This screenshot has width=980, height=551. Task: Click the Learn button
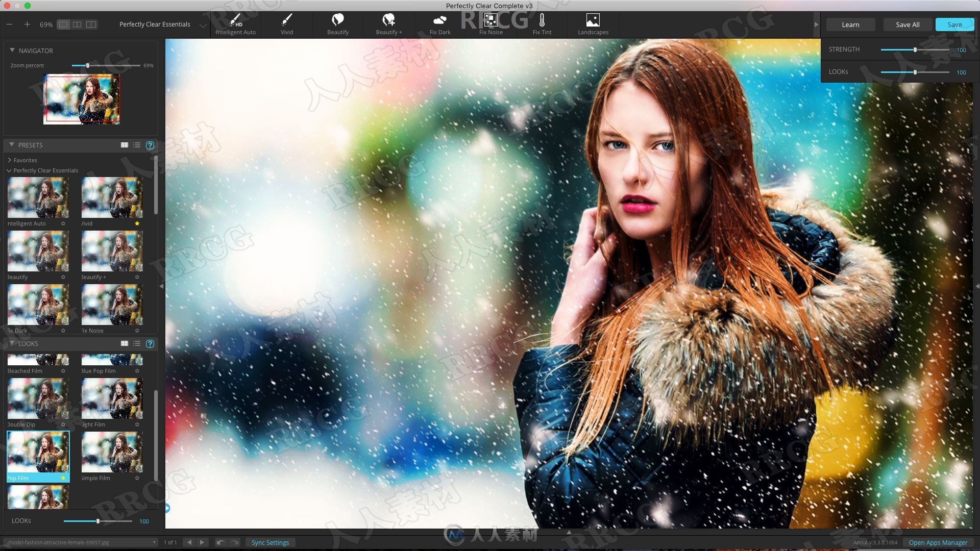coord(850,24)
